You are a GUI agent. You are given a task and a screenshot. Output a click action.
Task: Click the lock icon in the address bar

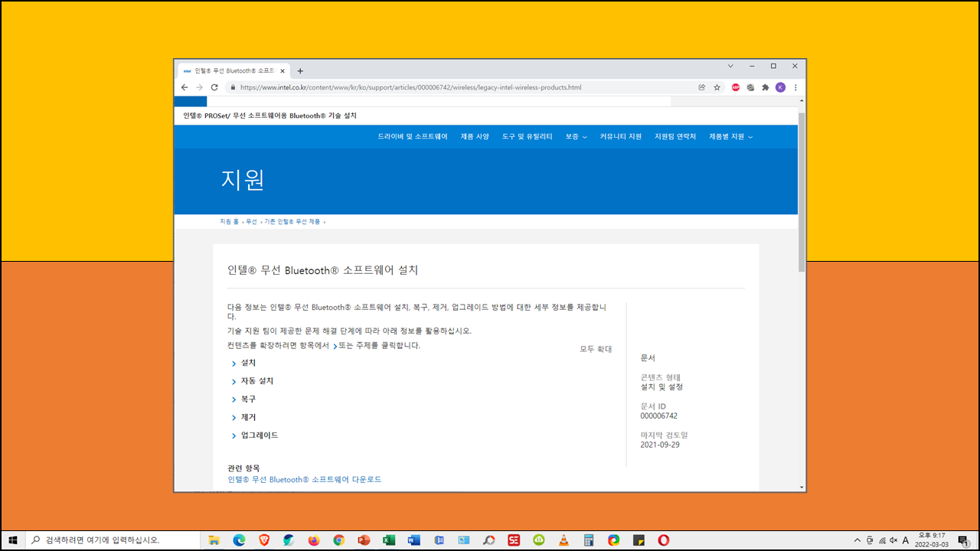232,87
